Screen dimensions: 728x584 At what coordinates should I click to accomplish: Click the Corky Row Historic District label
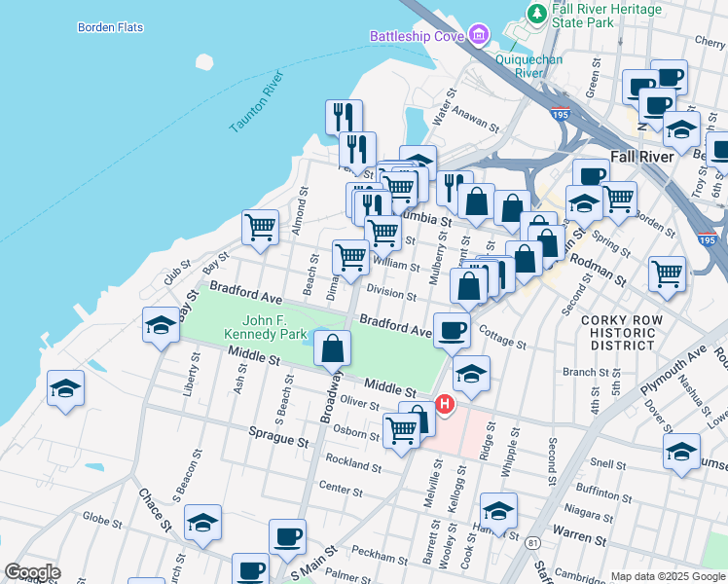[622, 332]
